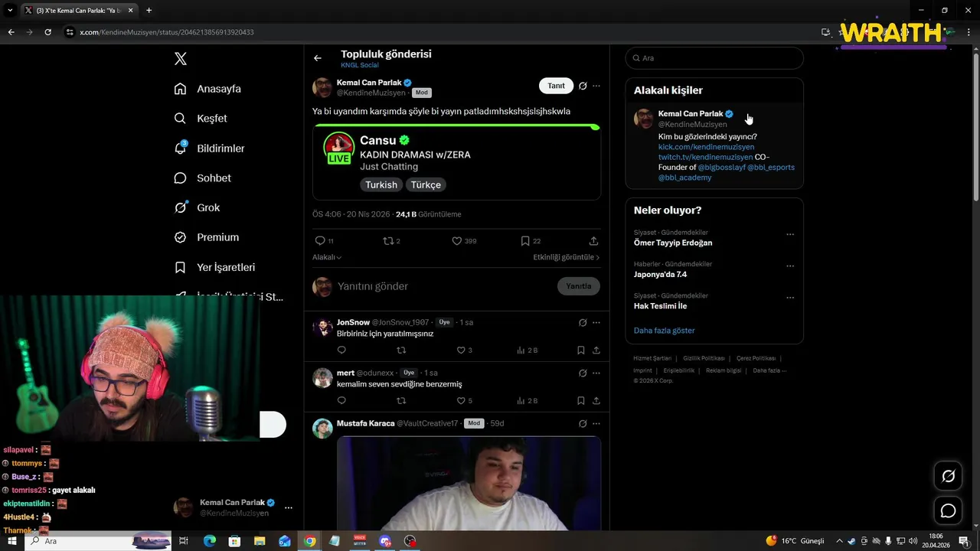
Task: Open Keşfet in the sidebar
Action: tap(201, 119)
